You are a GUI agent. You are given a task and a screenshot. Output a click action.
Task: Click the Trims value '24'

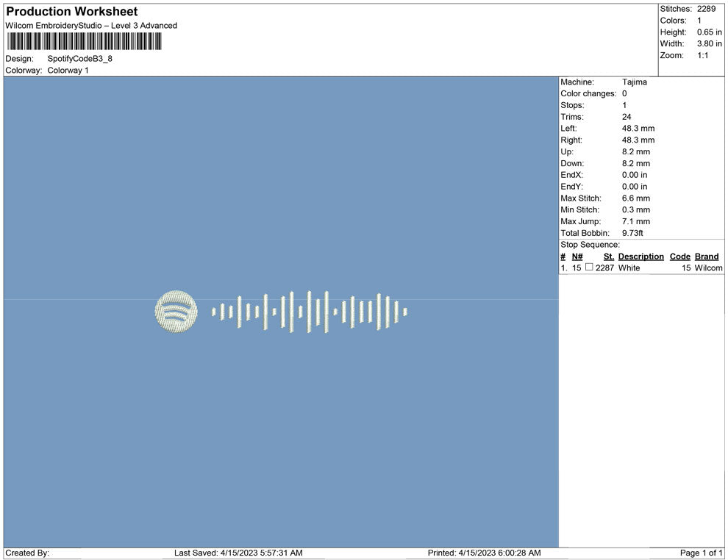coord(627,117)
